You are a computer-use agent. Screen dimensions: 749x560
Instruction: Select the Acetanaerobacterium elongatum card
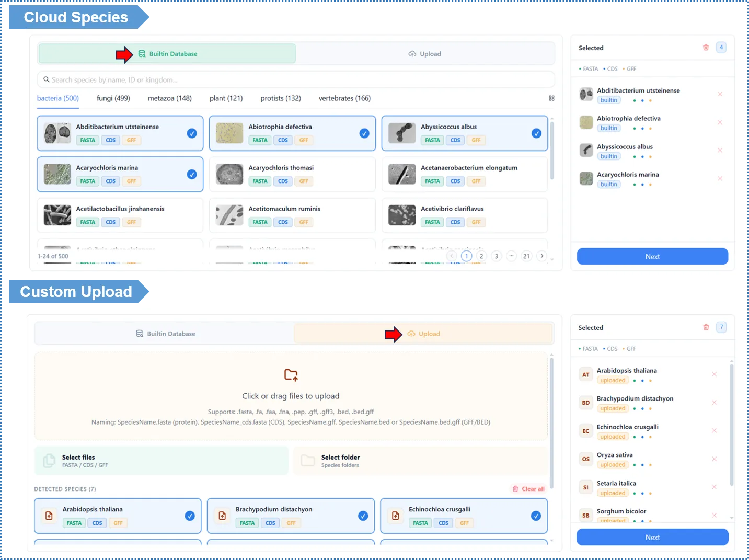point(465,174)
